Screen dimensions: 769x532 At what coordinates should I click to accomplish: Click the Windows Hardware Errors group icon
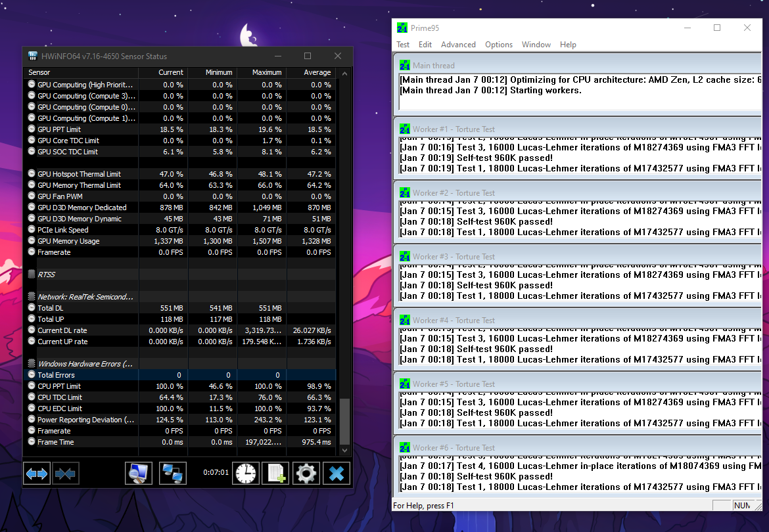click(32, 363)
